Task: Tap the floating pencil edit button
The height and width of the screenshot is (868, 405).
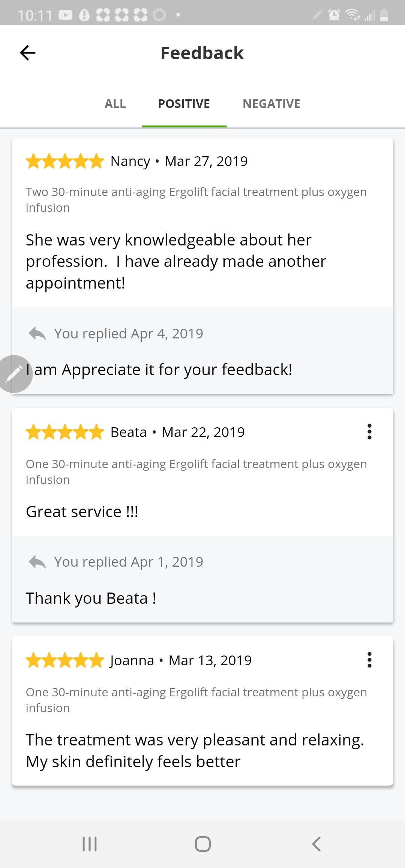Action: click(14, 374)
